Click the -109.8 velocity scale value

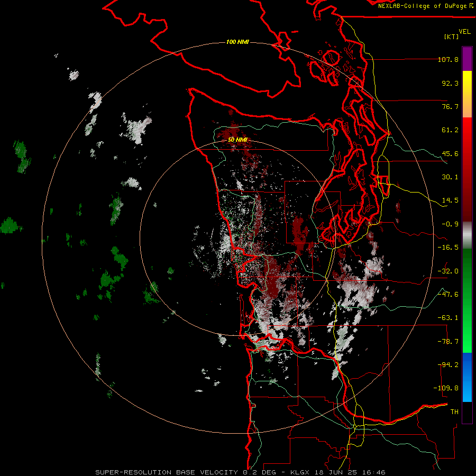point(446,388)
